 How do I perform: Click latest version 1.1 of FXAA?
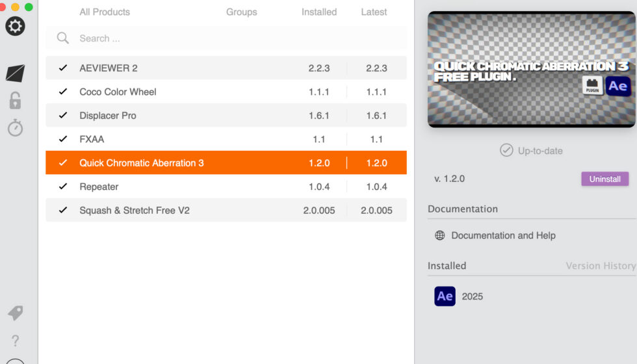(x=376, y=139)
